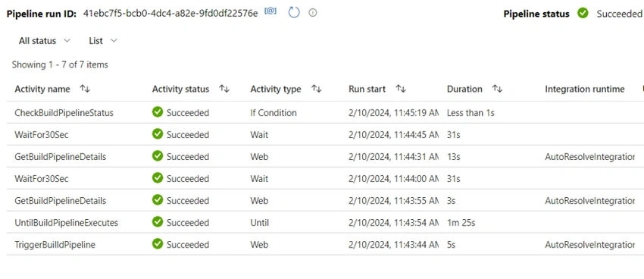Click success icon for UntilBuildPipelineExecutes row
This screenshot has width=644, height=279.
tap(158, 222)
